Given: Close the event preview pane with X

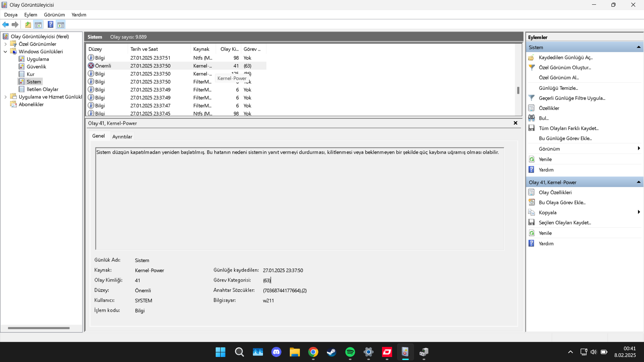Looking at the screenshot, I should point(516,123).
